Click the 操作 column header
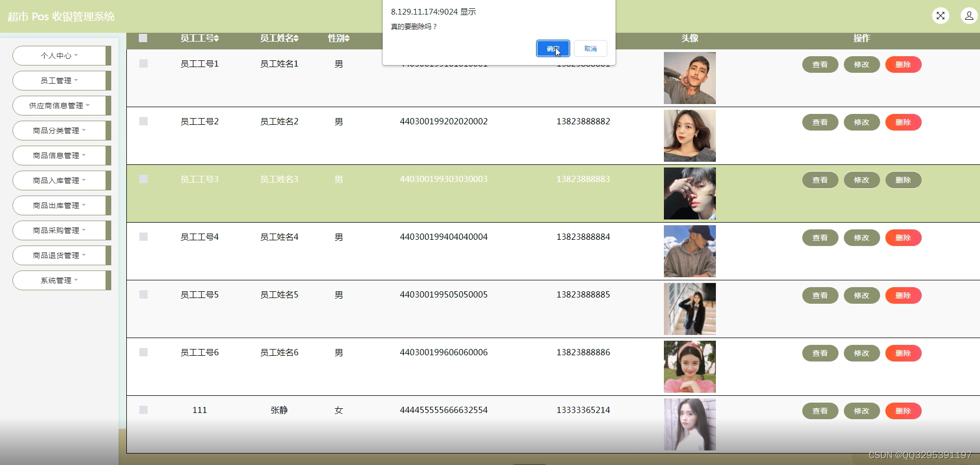Image resolution: width=980 pixels, height=465 pixels. (861, 38)
